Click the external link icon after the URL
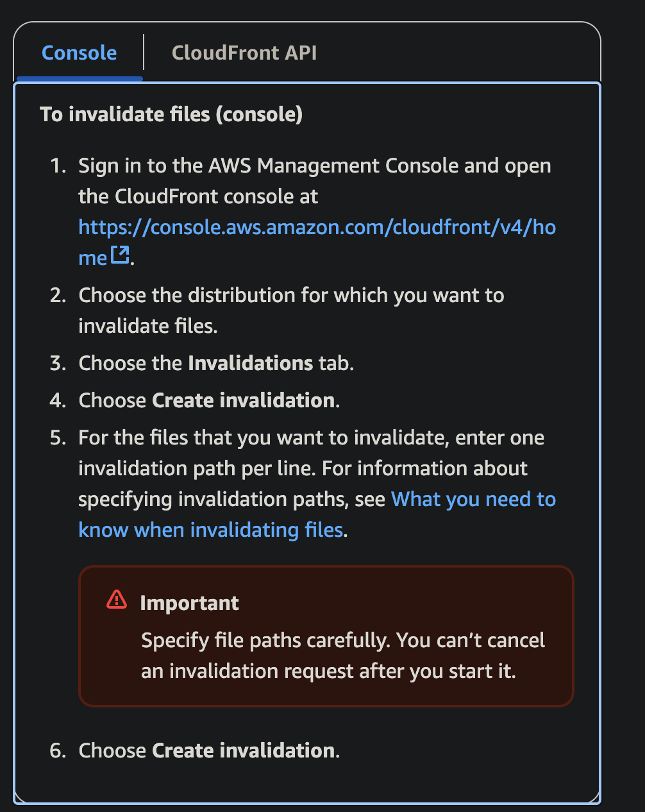The image size is (645, 812). tap(120, 255)
